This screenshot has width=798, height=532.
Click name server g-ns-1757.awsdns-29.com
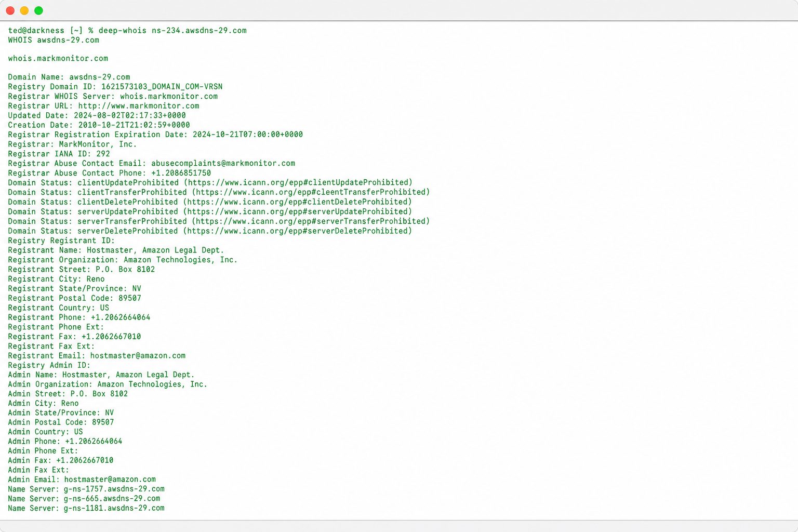114,489
